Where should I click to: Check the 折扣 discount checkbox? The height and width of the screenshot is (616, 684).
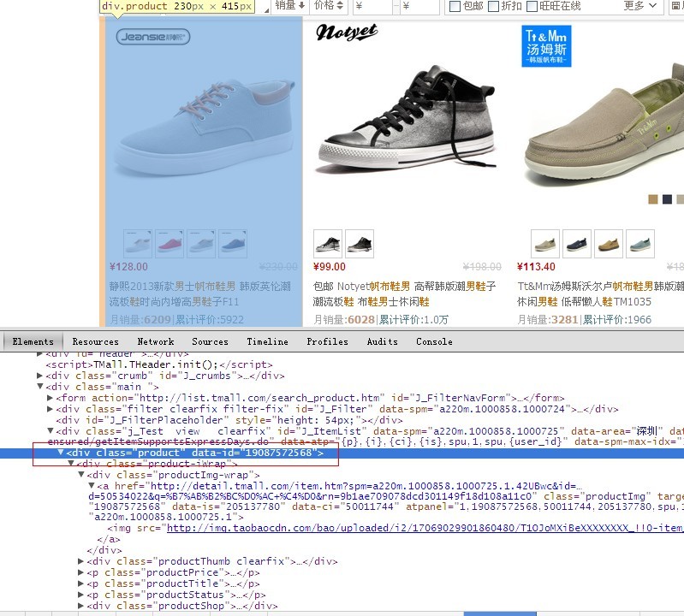click(493, 6)
